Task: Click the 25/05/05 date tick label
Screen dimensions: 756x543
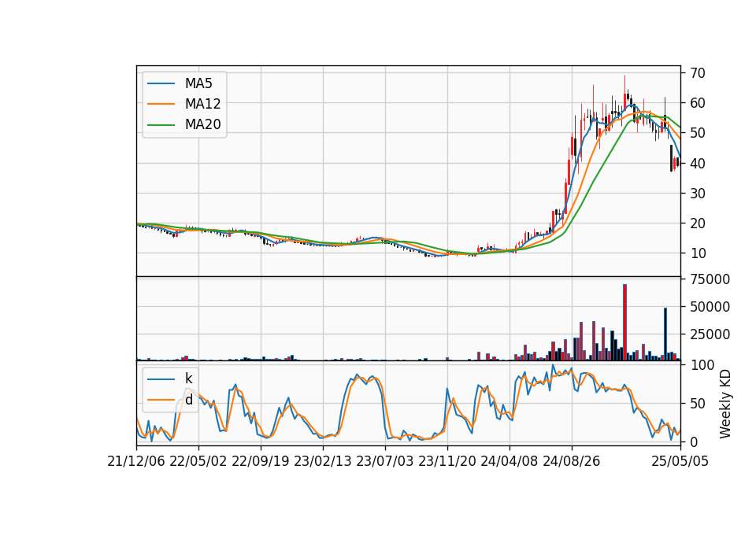Action: (x=680, y=461)
